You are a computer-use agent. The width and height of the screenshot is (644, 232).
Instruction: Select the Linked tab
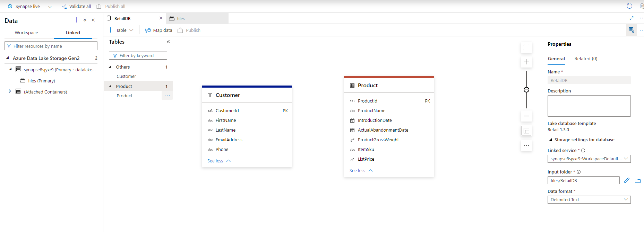coord(73,33)
